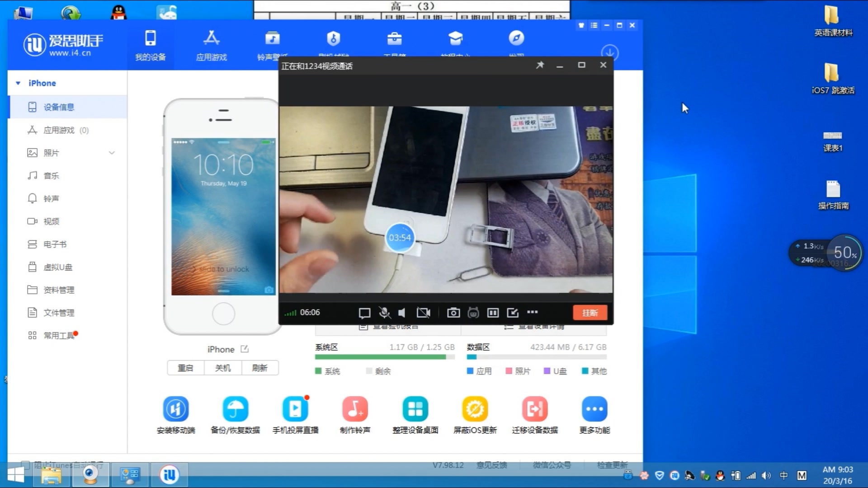Screen dimensions: 868x488
Task: Open the face effects icon in call
Action: (x=473, y=313)
